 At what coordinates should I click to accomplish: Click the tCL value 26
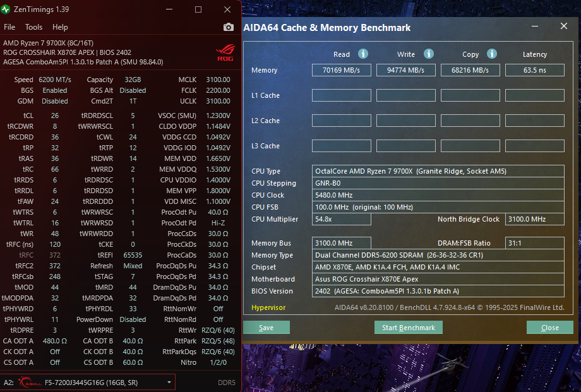[55, 116]
